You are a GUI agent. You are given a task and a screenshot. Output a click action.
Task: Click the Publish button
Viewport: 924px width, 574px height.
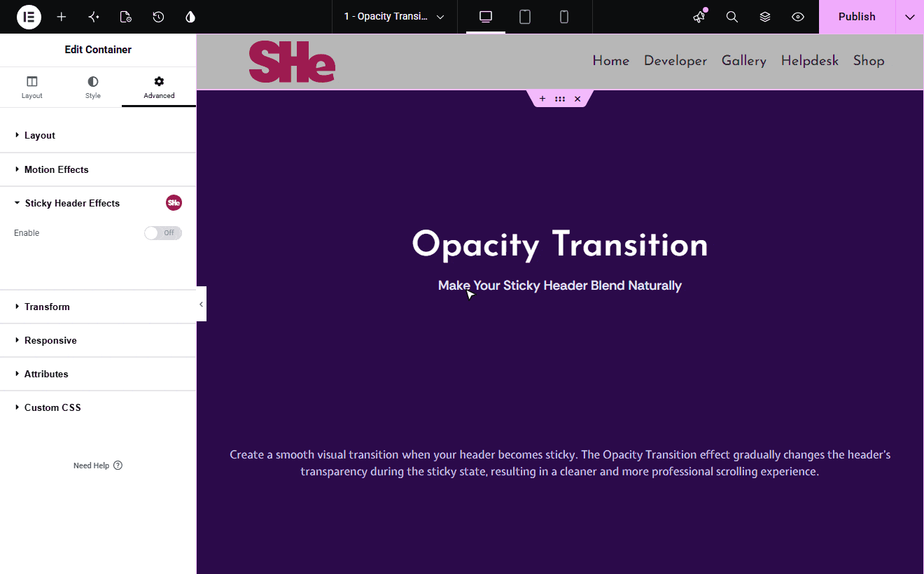pyautogui.click(x=857, y=17)
